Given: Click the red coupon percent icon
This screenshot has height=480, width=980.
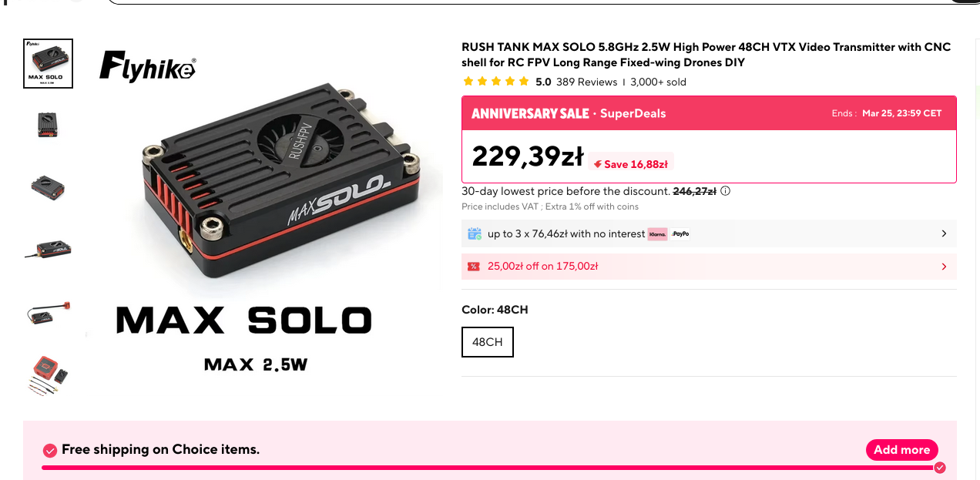Looking at the screenshot, I should (474, 267).
